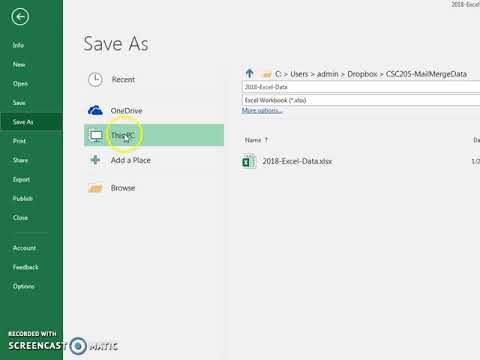
Task: Click the back arrow circle icon
Action: pos(20,17)
